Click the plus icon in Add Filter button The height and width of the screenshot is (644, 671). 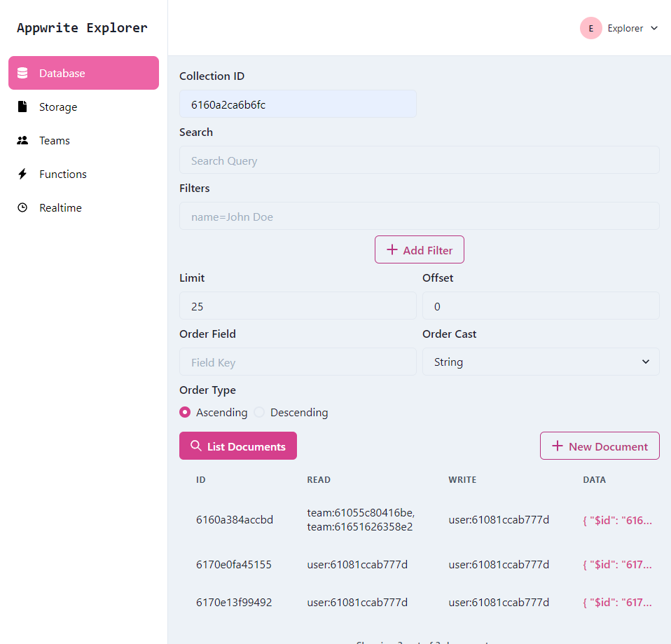tap(392, 249)
